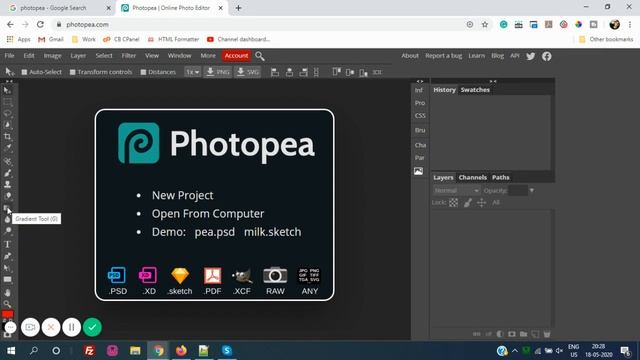Toggle lock All in Layers panel
Image resolution: width=640 pixels, height=360 pixels.
496,202
